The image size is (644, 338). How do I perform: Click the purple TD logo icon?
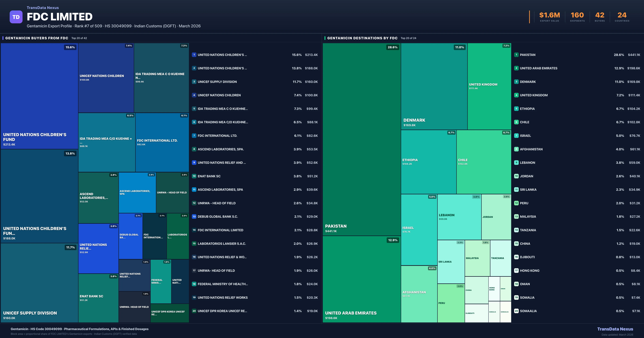(x=16, y=17)
